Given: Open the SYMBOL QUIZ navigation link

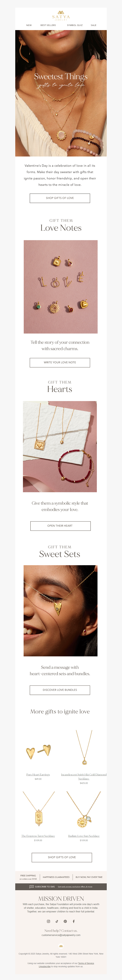Looking at the screenshot, I should tap(75, 25).
